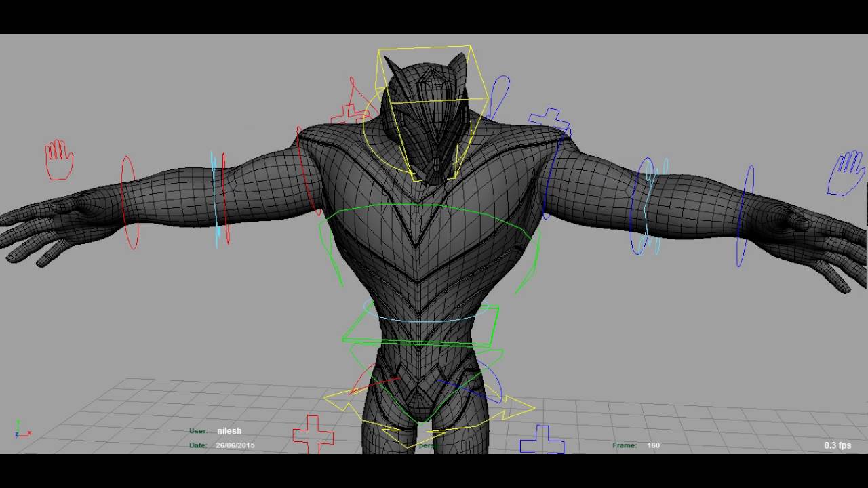The width and height of the screenshot is (868, 488).
Task: Pick the large blue elbow circle control
Action: [x=642, y=206]
